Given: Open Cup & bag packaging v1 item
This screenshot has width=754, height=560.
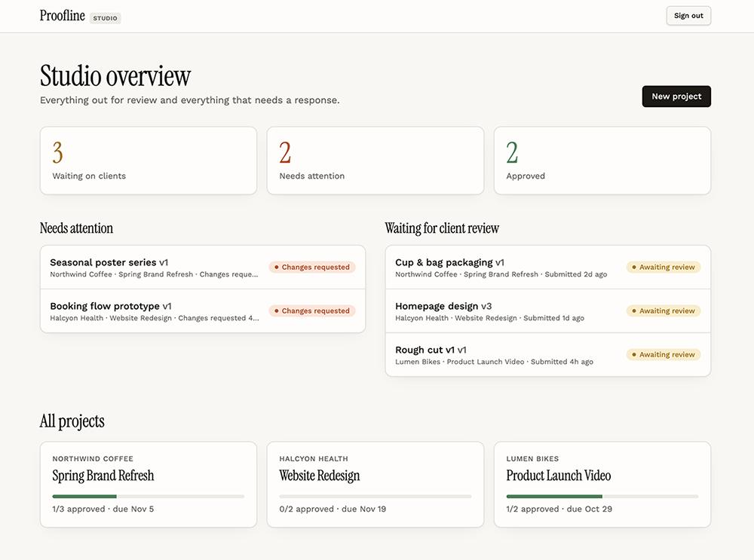Looking at the screenshot, I should [548, 268].
